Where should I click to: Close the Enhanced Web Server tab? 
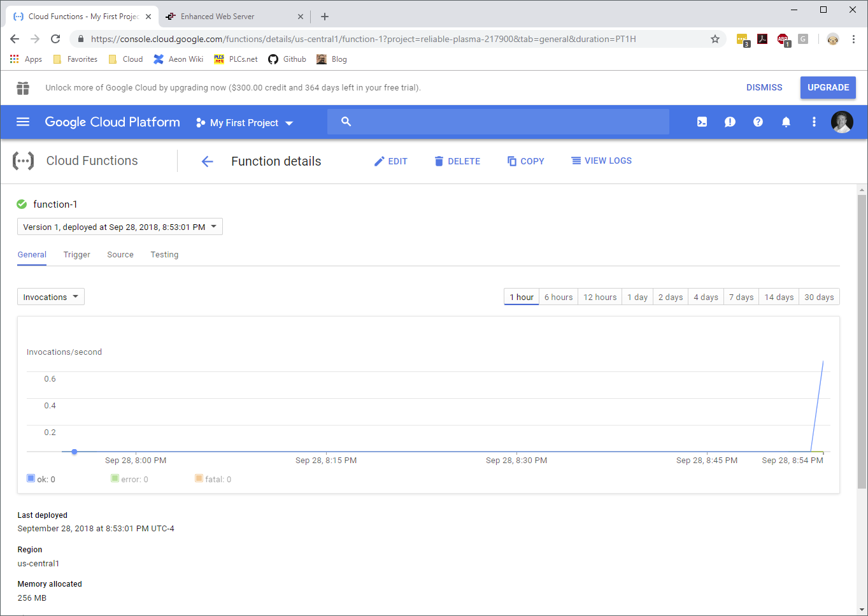tap(301, 17)
